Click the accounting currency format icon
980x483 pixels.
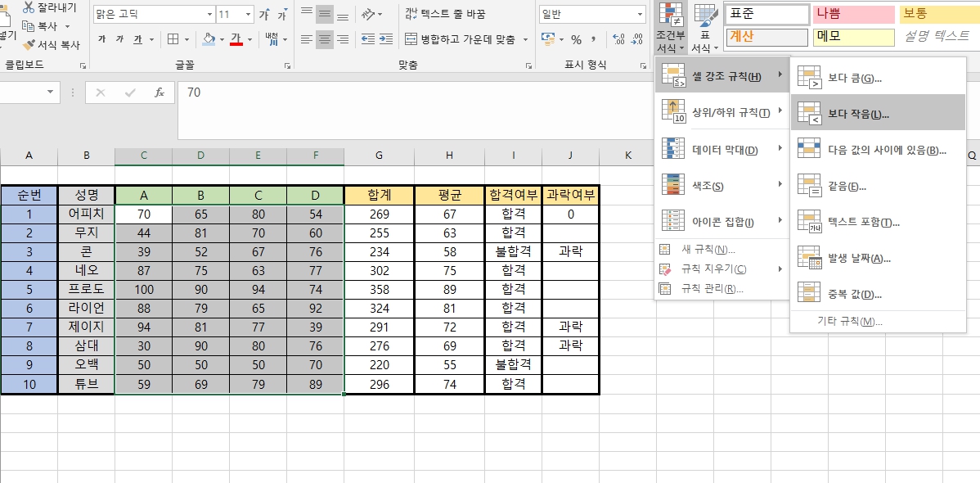548,39
